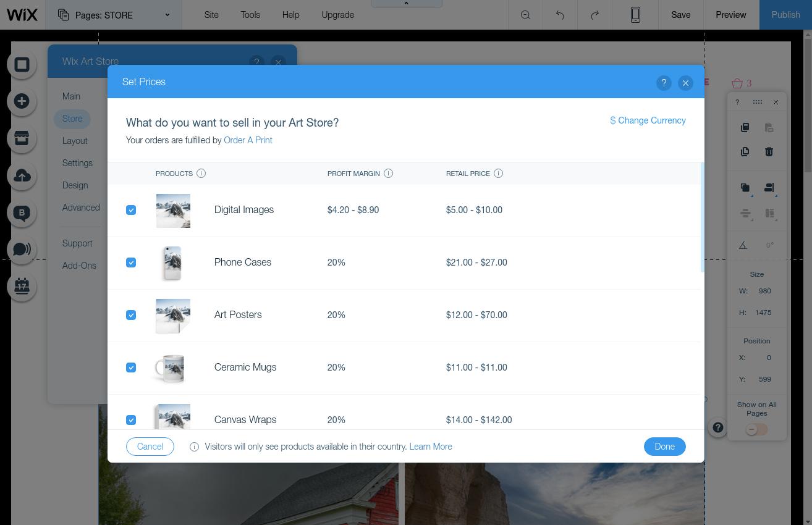This screenshot has width=812, height=525.
Task: Uncheck the Art Posters checkbox
Action: pos(131,315)
